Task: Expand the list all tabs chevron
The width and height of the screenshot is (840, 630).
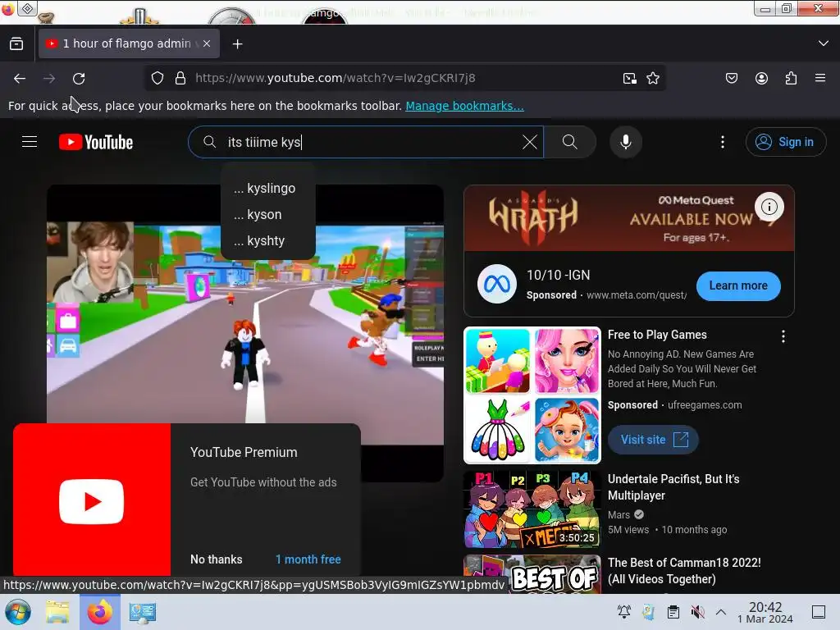Action: (824, 43)
